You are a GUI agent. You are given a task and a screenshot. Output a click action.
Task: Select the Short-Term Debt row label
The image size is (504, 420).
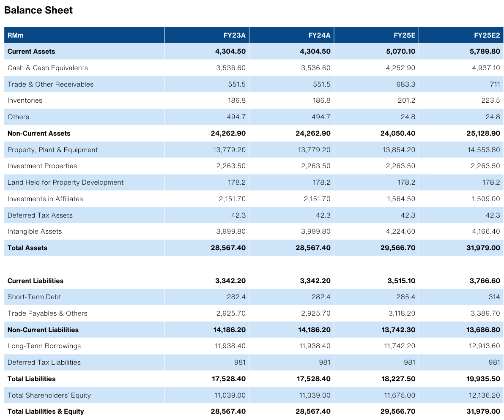[x=34, y=297]
